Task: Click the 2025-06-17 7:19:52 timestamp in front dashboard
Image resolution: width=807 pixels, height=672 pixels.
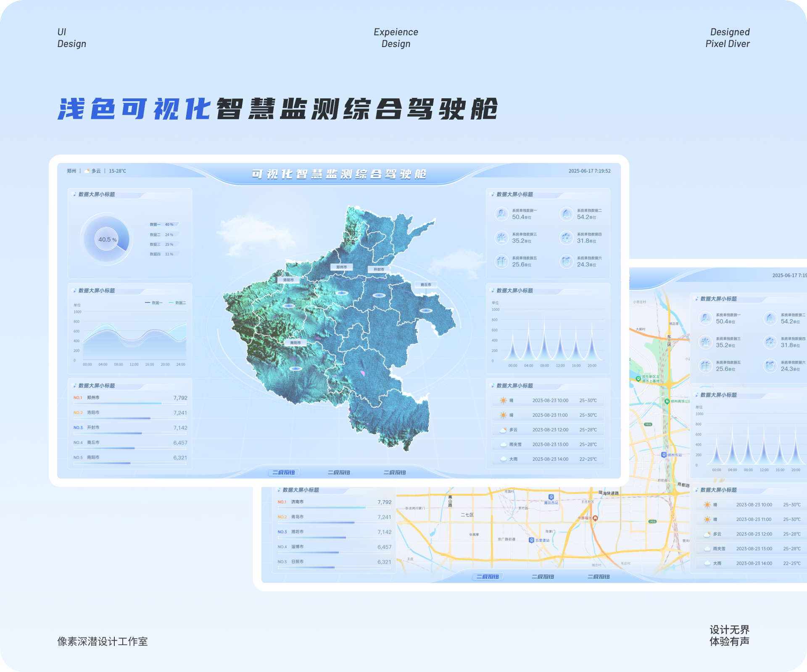Action: click(x=589, y=171)
